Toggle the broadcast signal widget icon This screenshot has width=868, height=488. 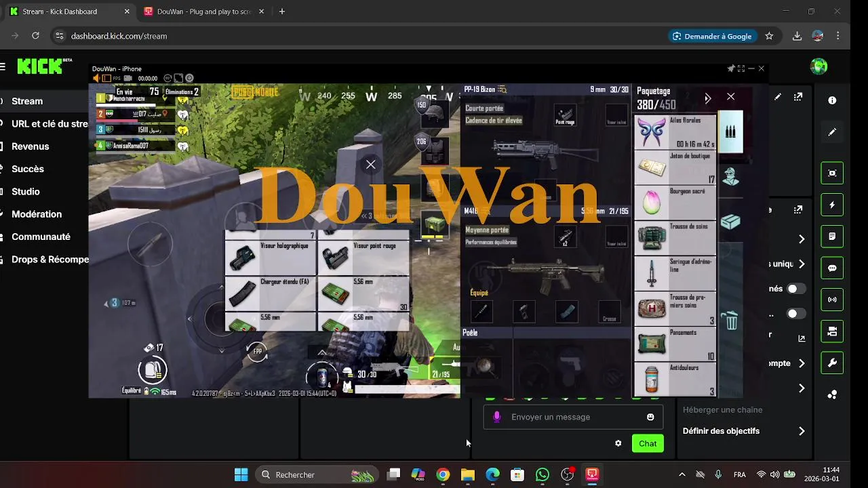tap(832, 300)
